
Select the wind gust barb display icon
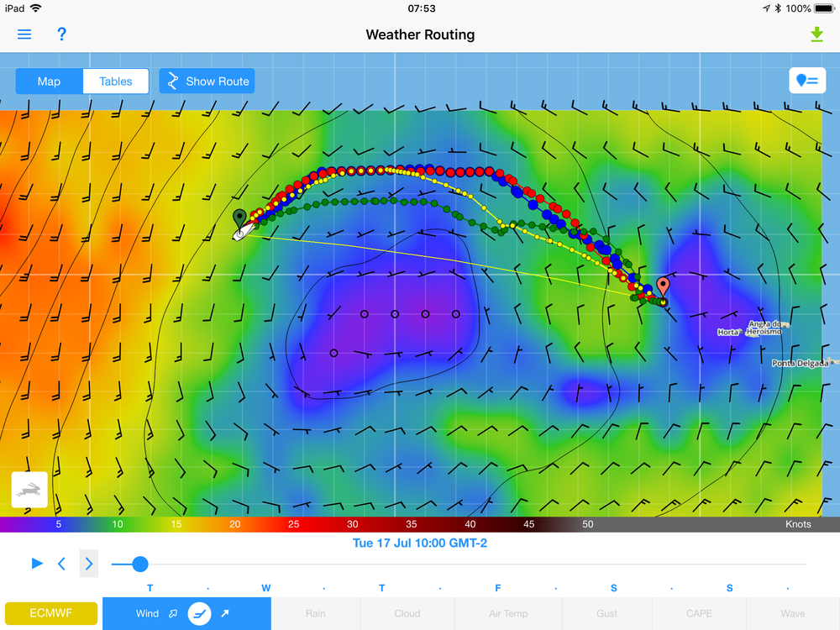coord(172,613)
